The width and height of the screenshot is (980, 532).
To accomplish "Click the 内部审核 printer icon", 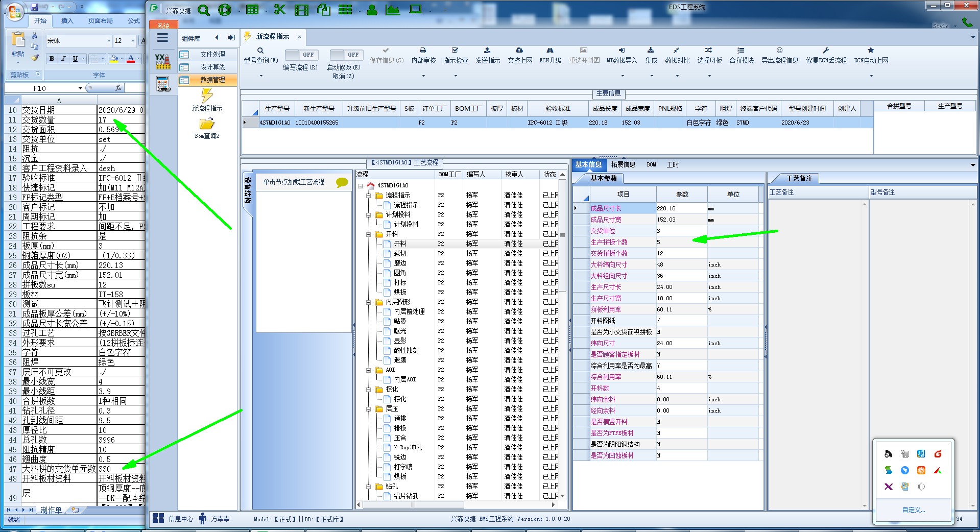I will pyautogui.click(x=423, y=51).
